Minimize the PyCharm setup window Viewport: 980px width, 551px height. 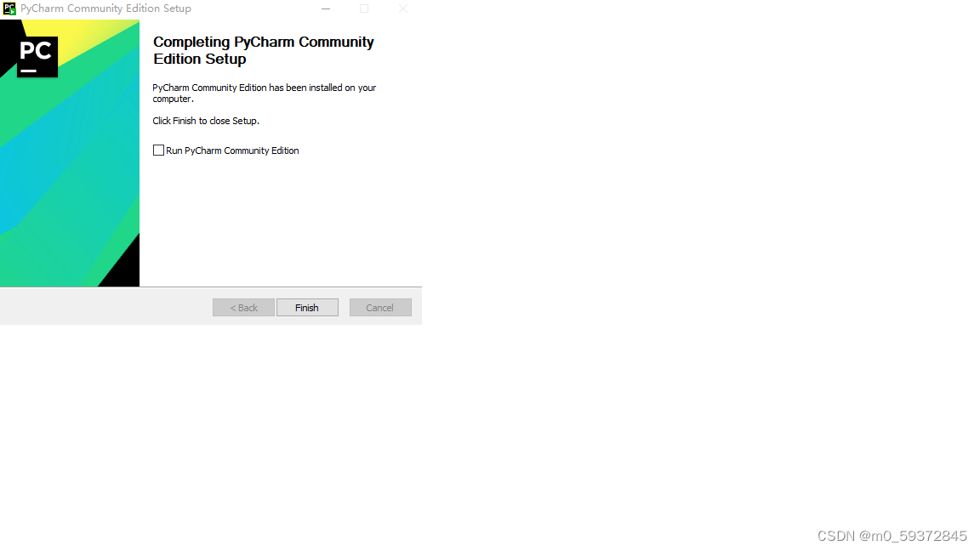coord(326,9)
